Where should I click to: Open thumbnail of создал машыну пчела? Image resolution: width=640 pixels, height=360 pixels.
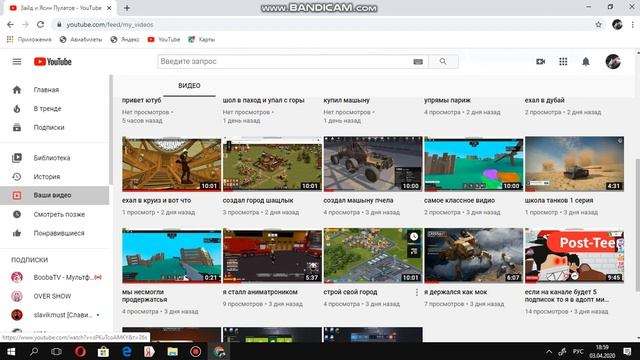(x=373, y=164)
